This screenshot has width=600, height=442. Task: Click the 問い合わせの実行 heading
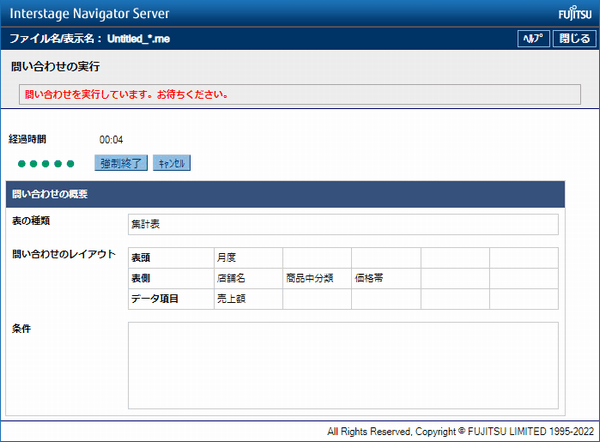tap(55, 67)
